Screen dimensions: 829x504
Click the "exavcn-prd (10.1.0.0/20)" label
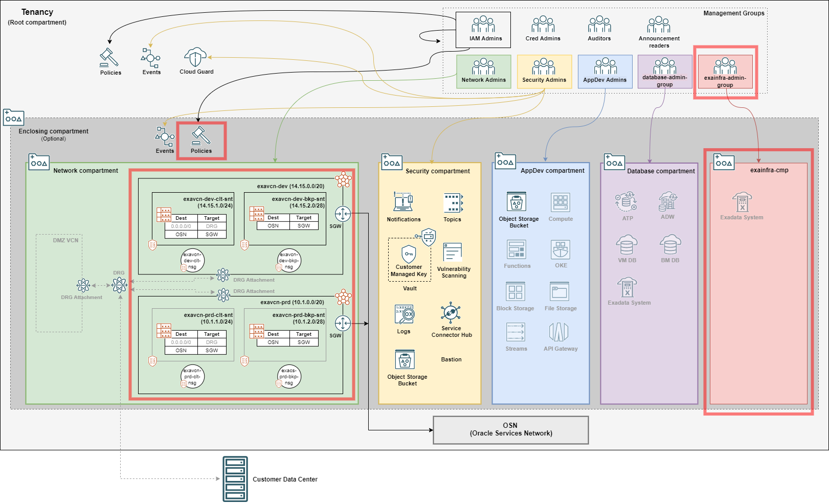coord(292,303)
